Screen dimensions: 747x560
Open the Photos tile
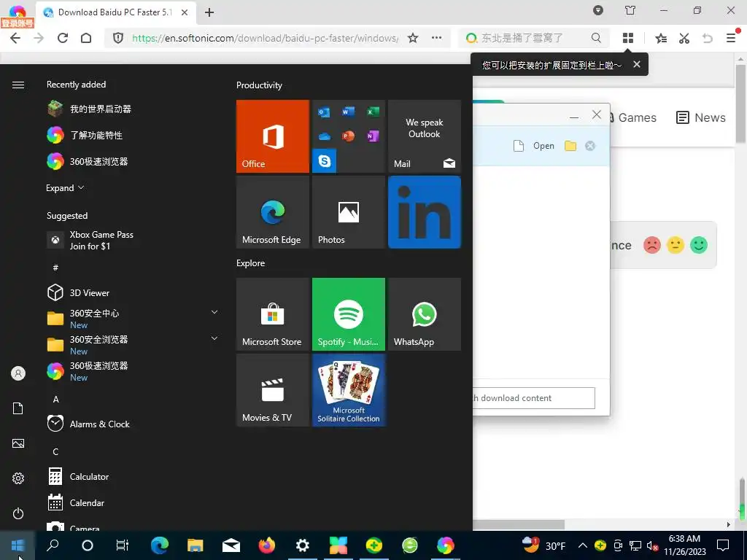pos(348,212)
